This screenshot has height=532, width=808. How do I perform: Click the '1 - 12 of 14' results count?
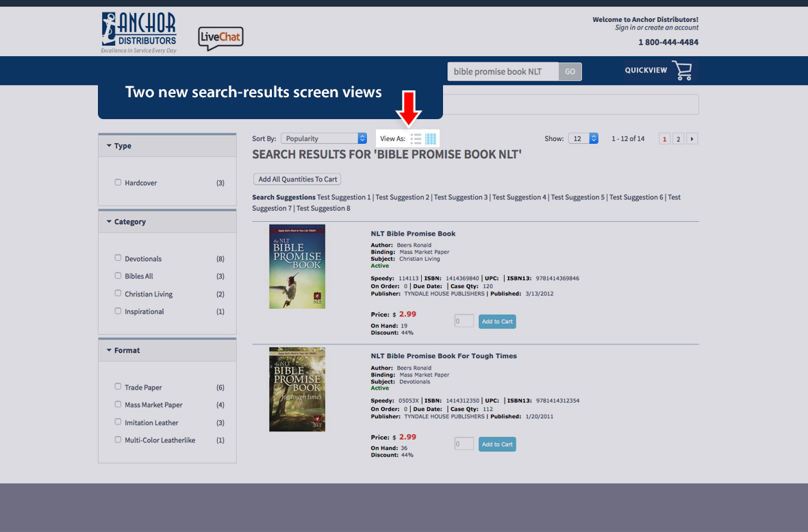point(628,139)
